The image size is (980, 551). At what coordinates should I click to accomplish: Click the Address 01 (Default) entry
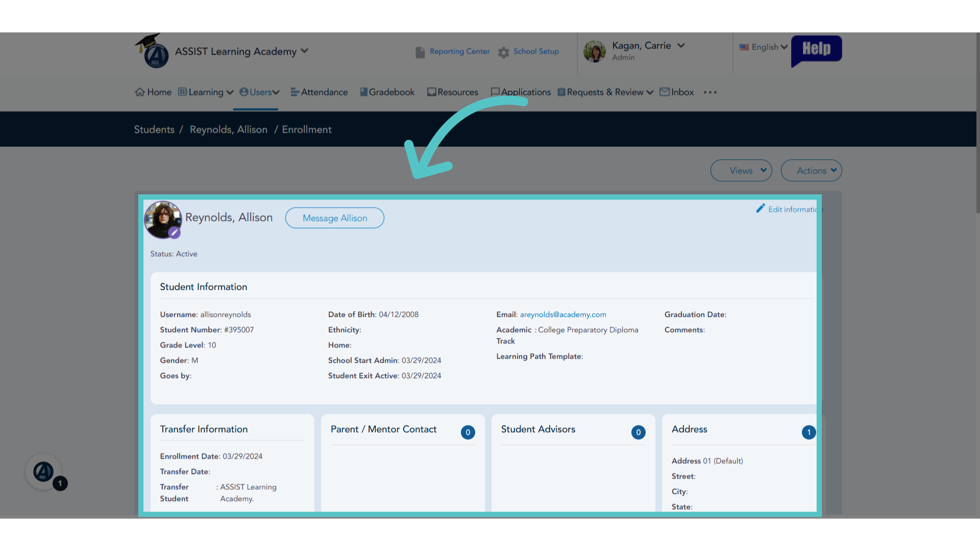[707, 461]
